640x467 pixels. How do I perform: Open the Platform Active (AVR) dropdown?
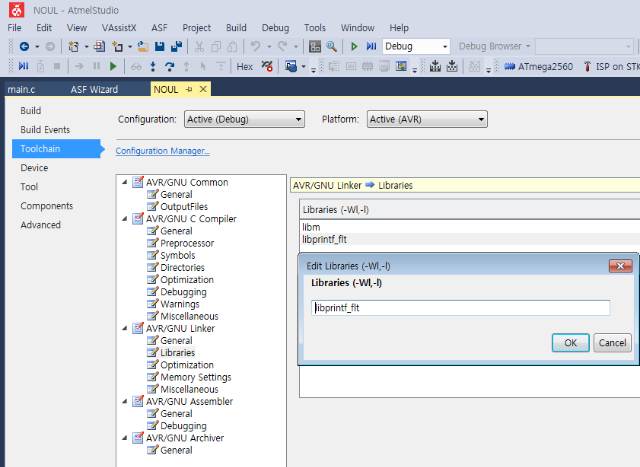[x=426, y=119]
